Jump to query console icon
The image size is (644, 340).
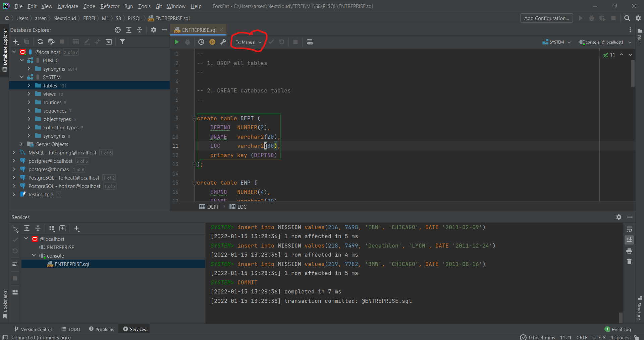tap(109, 42)
